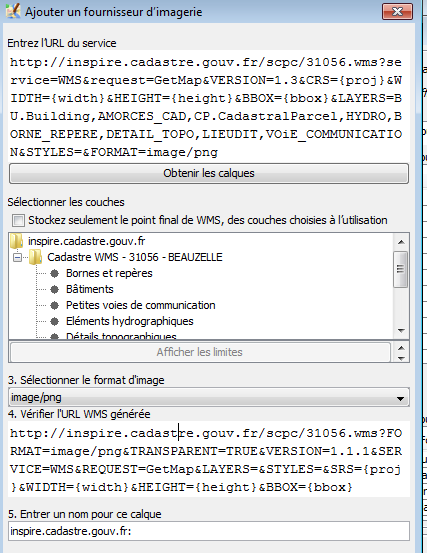The image size is (427, 553).
Task: Click the Bâtiments layer bullet icon
Action: [54, 290]
